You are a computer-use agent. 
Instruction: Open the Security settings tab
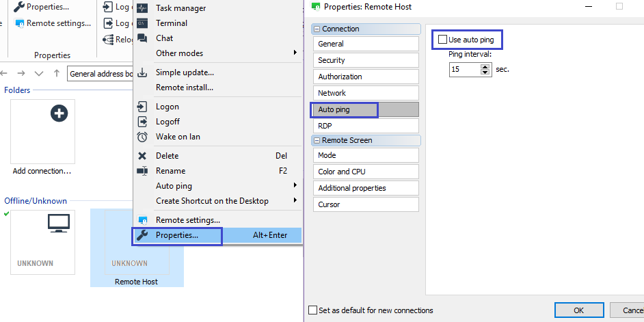click(x=364, y=60)
